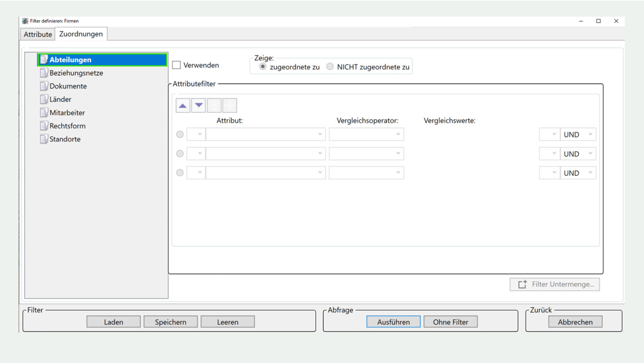
Task: Choose the 'NICHT zugeordnete zu' radio option
Action: point(330,67)
